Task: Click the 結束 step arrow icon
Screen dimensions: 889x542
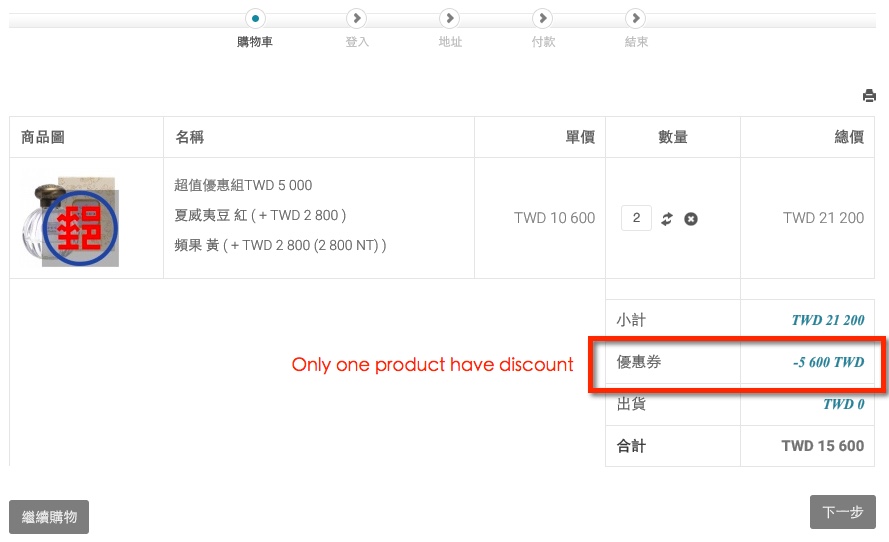Action: pyautogui.click(x=635, y=18)
